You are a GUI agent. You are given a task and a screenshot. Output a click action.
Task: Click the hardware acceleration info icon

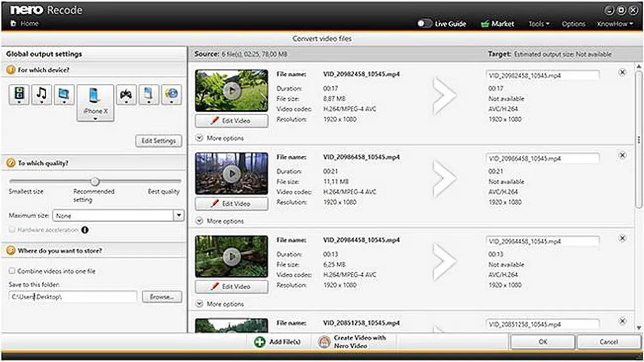85,230
